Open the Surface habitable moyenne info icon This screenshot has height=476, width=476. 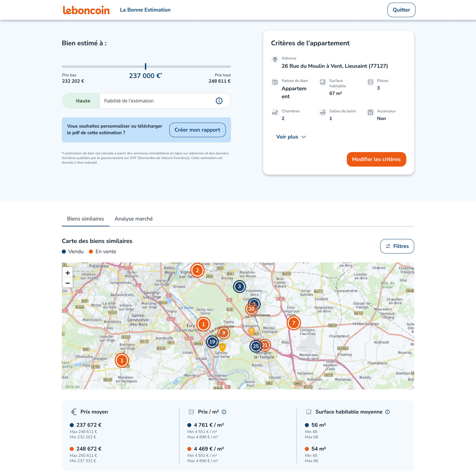[387, 412]
